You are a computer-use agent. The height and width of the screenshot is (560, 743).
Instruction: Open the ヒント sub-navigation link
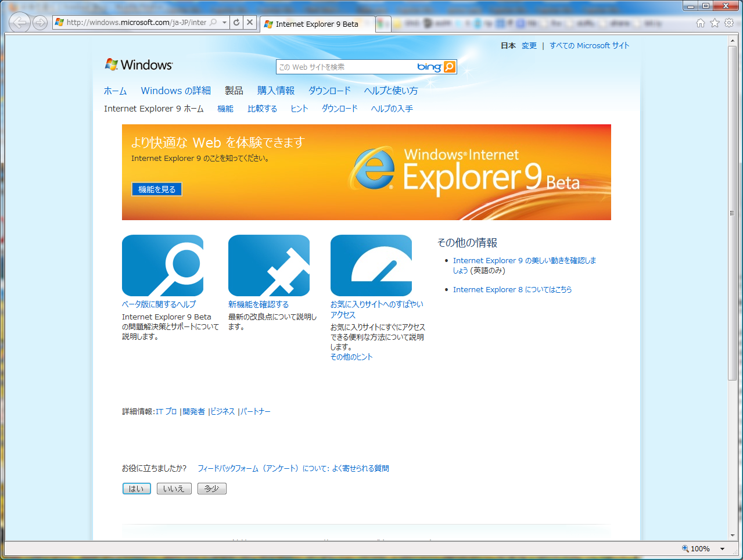[x=299, y=109]
